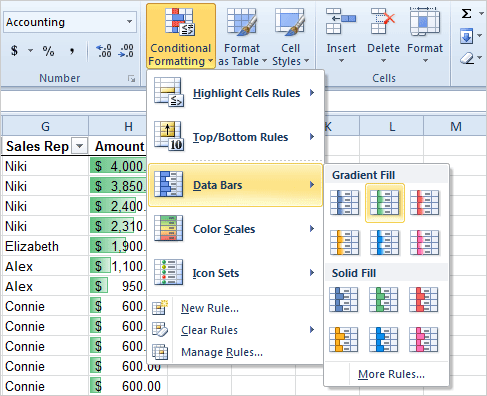Select the $4,000 amount cell
Viewport: 487px width, 396px height.
point(118,166)
